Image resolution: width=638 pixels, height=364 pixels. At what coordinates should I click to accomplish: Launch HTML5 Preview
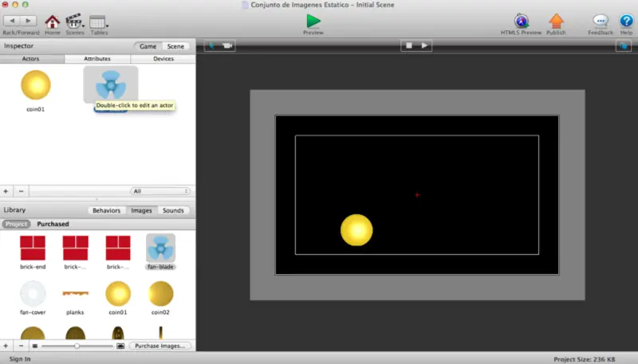pyautogui.click(x=522, y=22)
